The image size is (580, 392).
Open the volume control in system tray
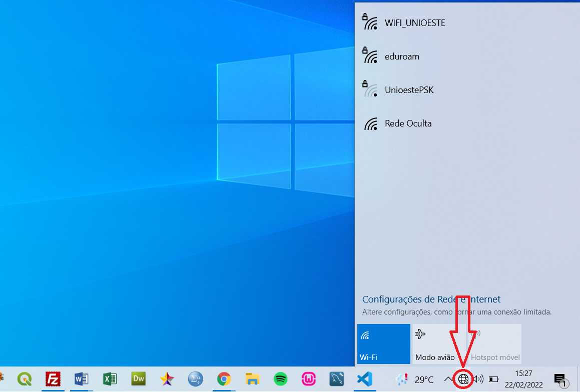tap(478, 379)
